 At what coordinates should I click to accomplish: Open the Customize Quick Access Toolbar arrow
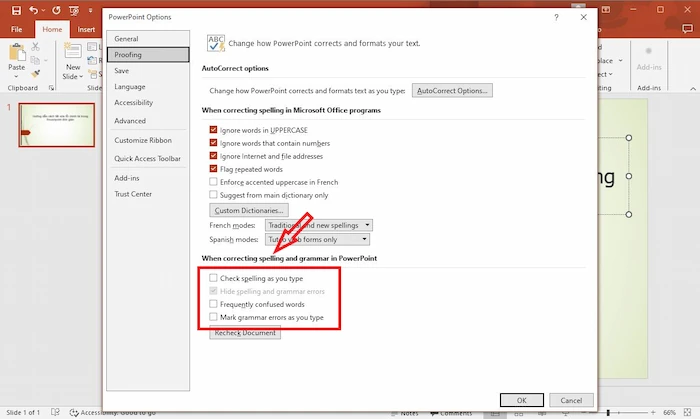point(90,10)
